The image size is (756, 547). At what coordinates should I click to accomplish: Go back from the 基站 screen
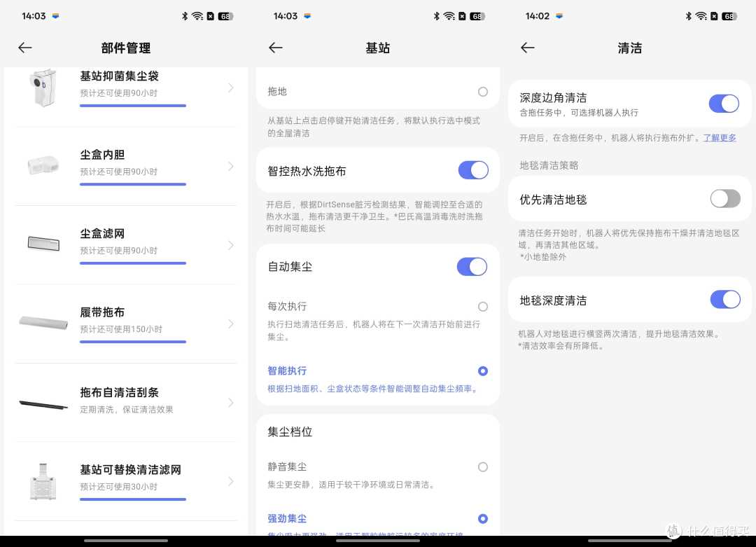(x=276, y=47)
